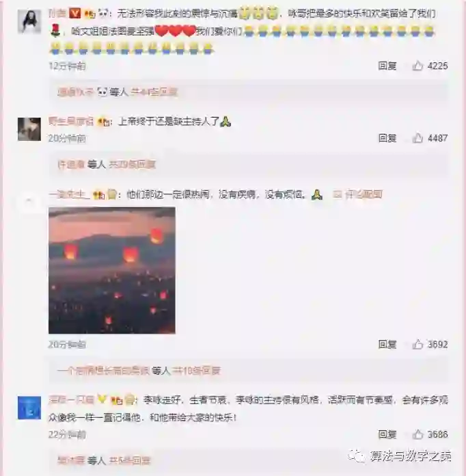Click the orange V verified badge
The image size is (466, 476).
(x=74, y=13)
